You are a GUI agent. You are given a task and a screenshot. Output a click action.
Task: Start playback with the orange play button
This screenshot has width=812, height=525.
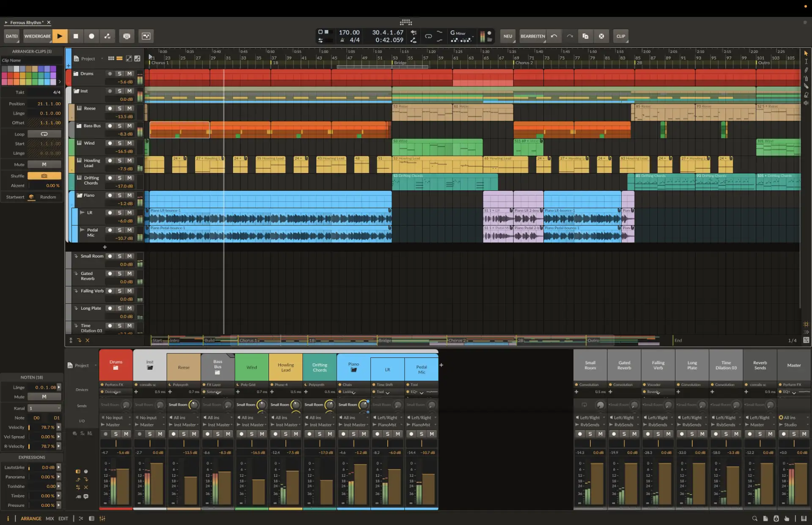coord(60,36)
